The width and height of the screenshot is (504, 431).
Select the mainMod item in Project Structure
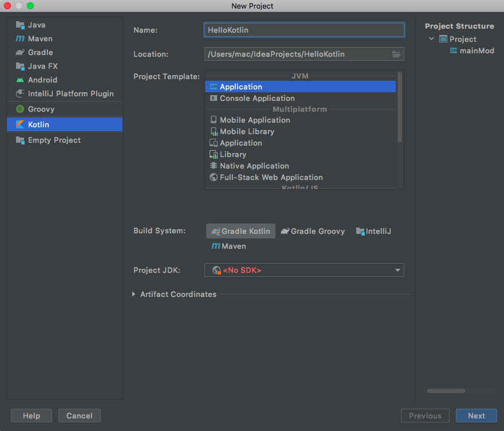(477, 50)
